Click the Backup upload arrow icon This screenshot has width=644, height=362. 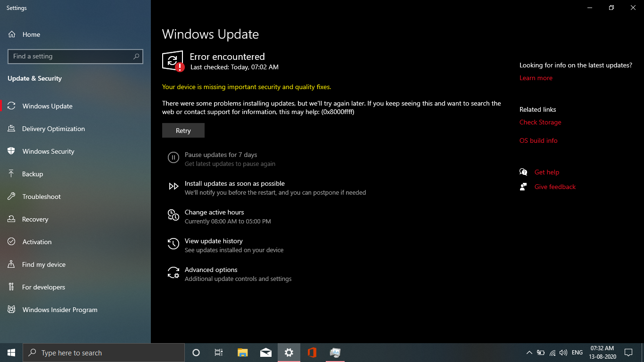click(12, 174)
